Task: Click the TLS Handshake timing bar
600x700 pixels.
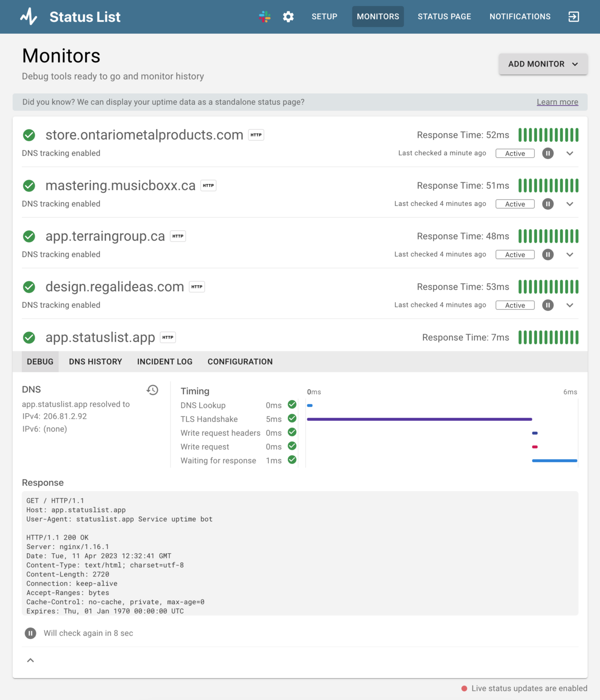Action: 420,419
